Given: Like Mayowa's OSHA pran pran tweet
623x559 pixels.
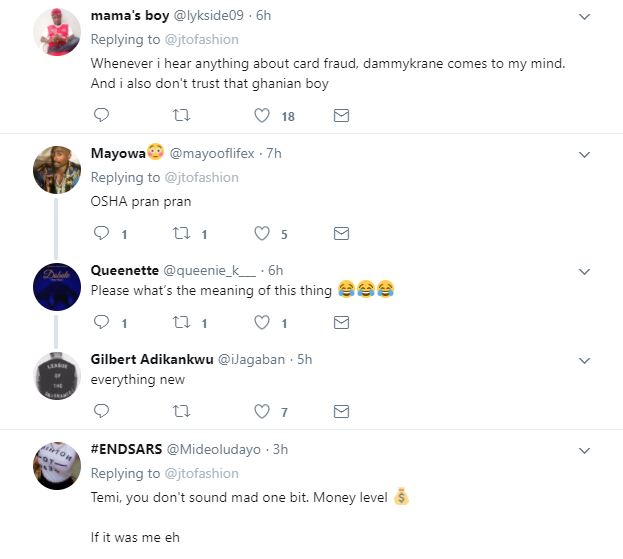Looking at the screenshot, I should 263,234.
